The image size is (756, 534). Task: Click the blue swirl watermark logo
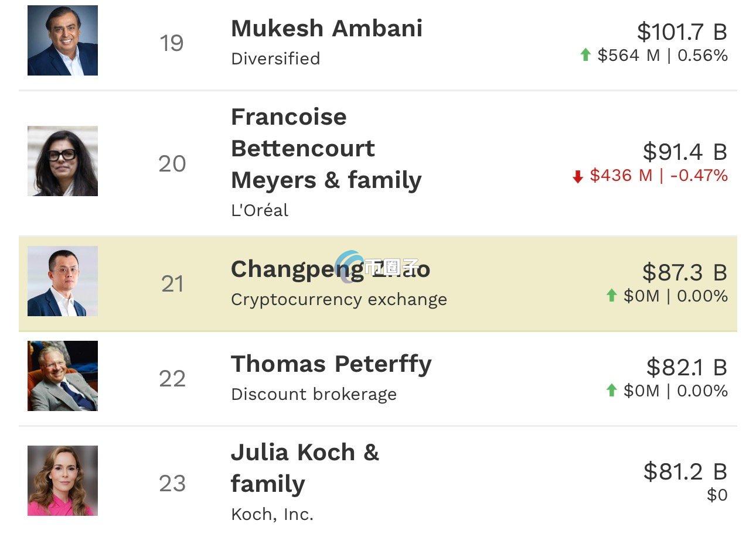pyautogui.click(x=350, y=266)
